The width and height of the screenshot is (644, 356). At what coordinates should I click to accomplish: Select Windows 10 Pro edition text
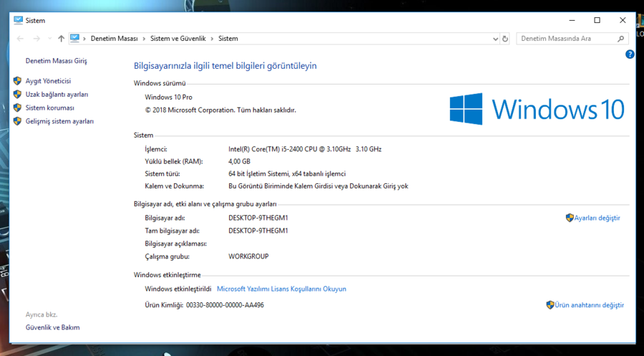(x=168, y=97)
